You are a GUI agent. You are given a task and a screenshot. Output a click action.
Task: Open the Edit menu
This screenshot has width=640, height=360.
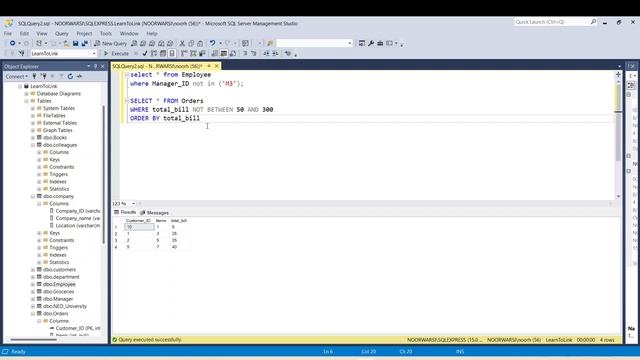(x=24, y=33)
